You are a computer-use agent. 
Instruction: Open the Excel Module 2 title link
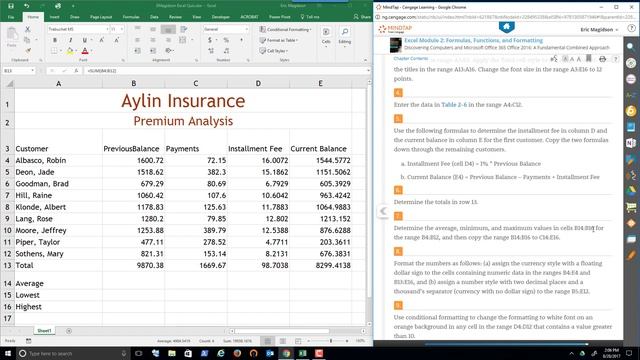473,40
